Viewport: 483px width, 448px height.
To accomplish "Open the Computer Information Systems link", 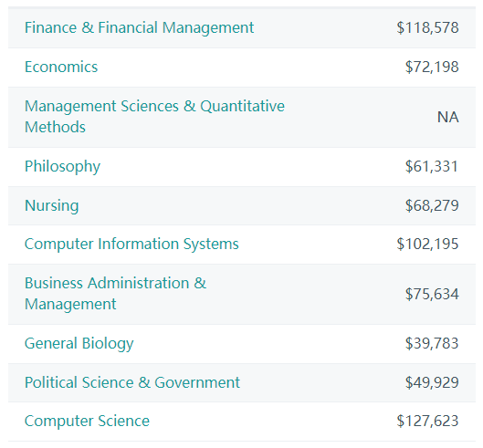I will click(131, 245).
